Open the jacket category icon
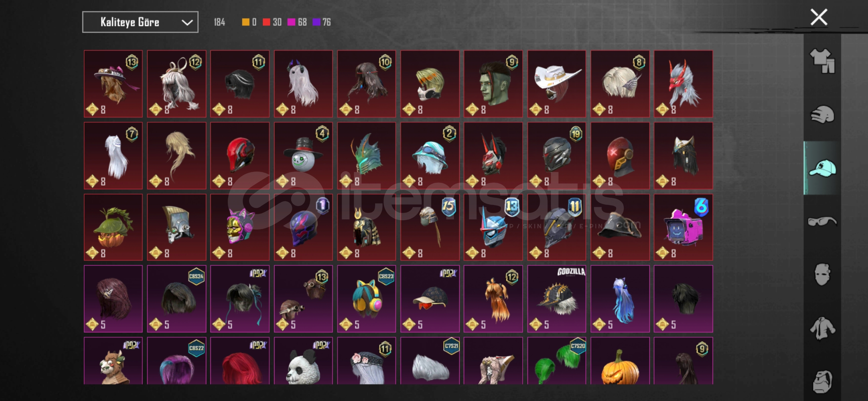The image size is (868, 401). 822,328
